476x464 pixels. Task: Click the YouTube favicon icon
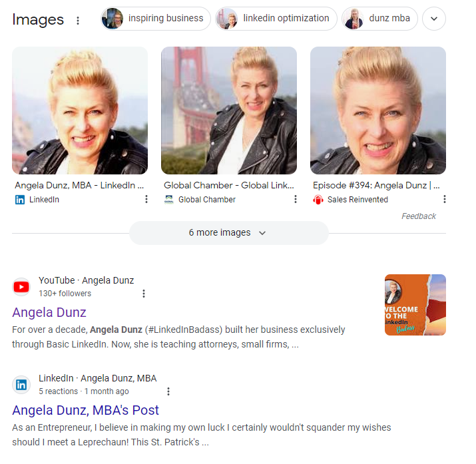point(21,287)
